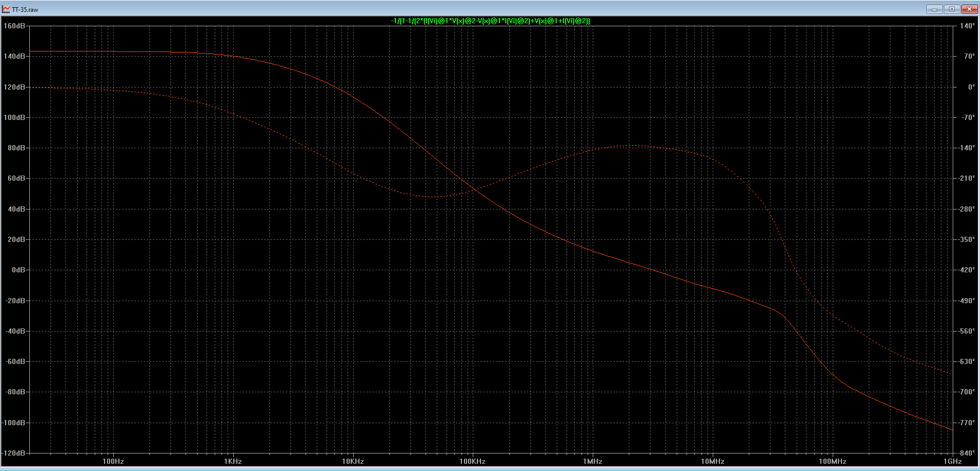Click the -60dB magnitude axis label

(15, 361)
